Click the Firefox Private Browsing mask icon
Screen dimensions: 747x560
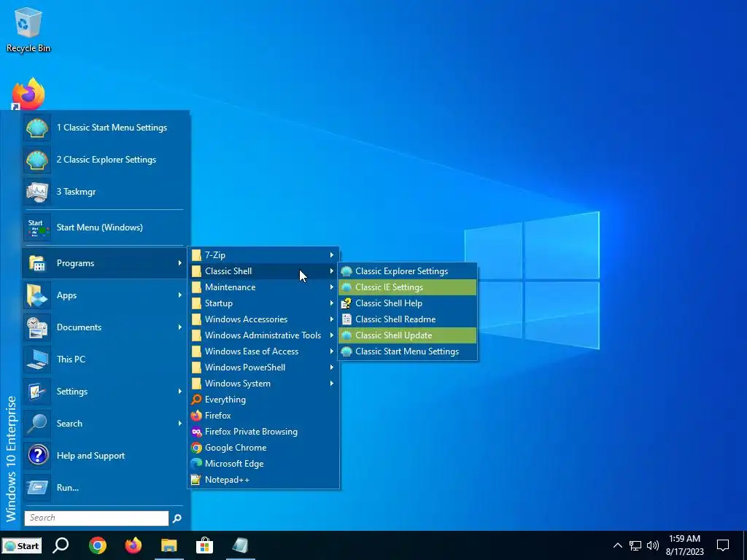196,432
